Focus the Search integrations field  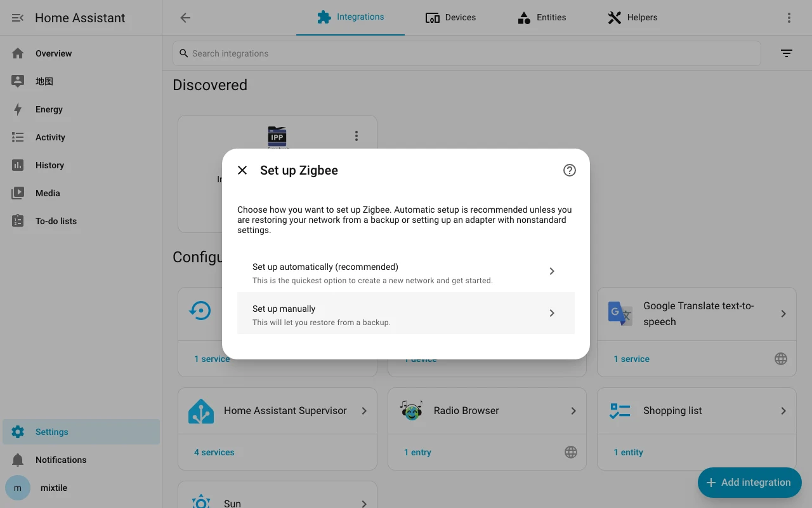[467, 53]
